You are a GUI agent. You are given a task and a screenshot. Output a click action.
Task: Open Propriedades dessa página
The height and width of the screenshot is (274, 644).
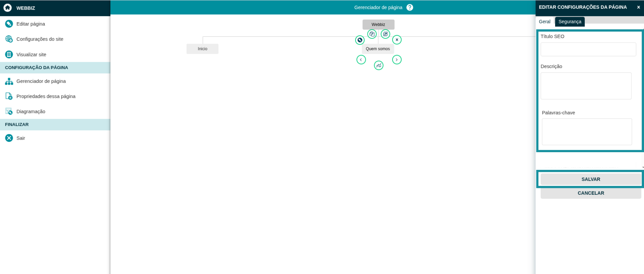(x=46, y=96)
